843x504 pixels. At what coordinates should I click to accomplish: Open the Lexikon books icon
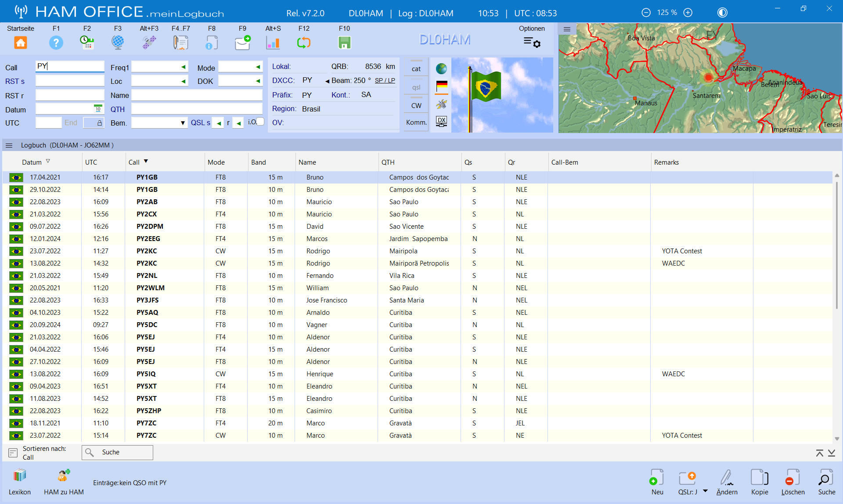20,475
